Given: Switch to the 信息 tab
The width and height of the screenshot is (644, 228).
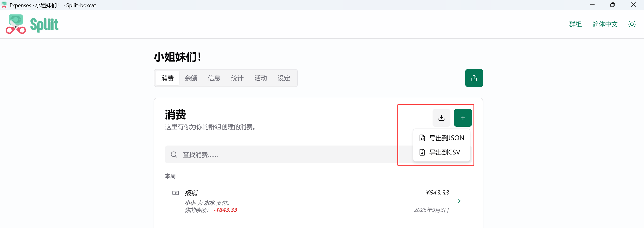Looking at the screenshot, I should 214,78.
